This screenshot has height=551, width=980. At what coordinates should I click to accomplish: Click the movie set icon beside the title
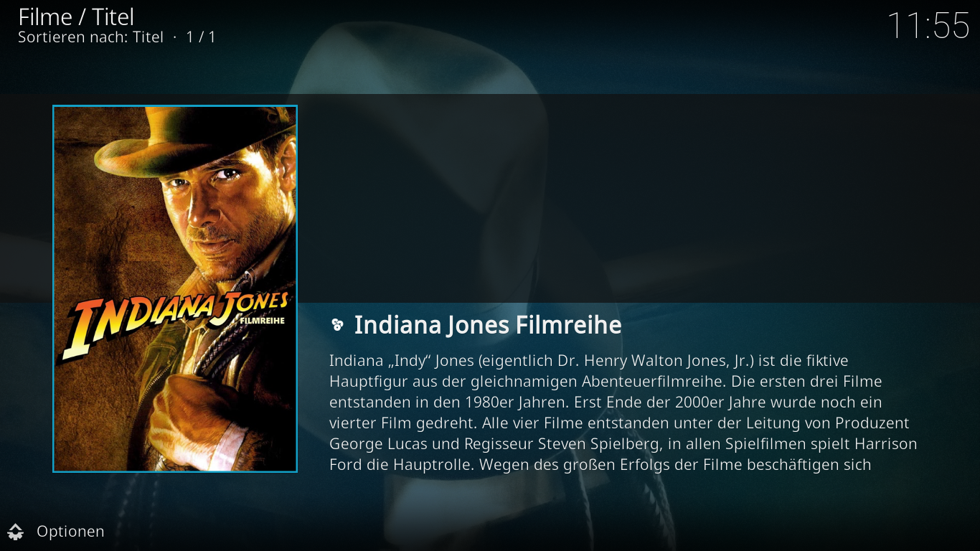click(x=337, y=326)
